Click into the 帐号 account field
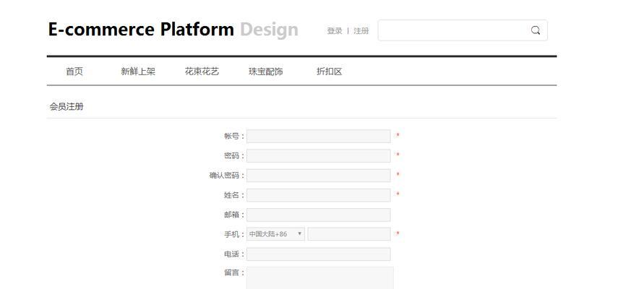The height and width of the screenshot is (289, 644). (x=318, y=137)
